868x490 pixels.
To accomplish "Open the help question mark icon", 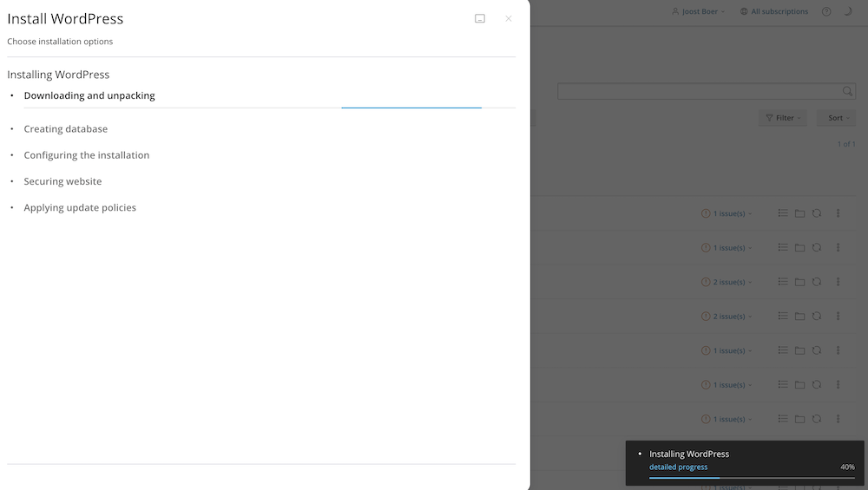I will pos(826,12).
